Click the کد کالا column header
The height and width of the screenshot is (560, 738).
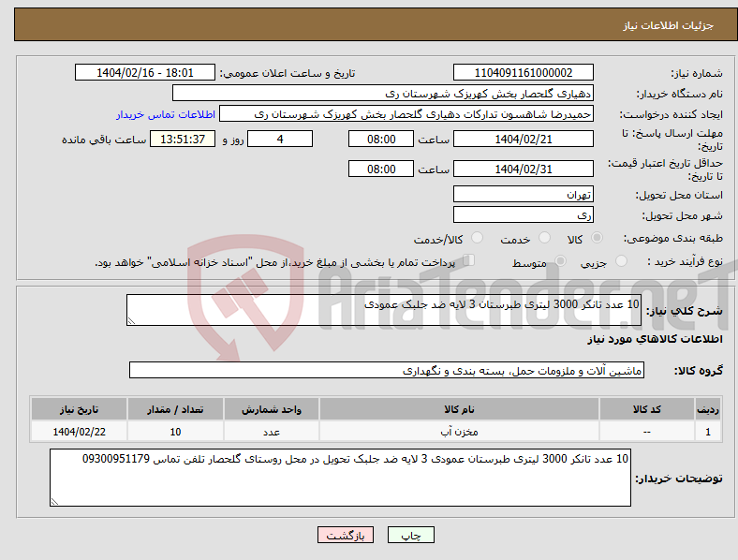click(x=647, y=409)
